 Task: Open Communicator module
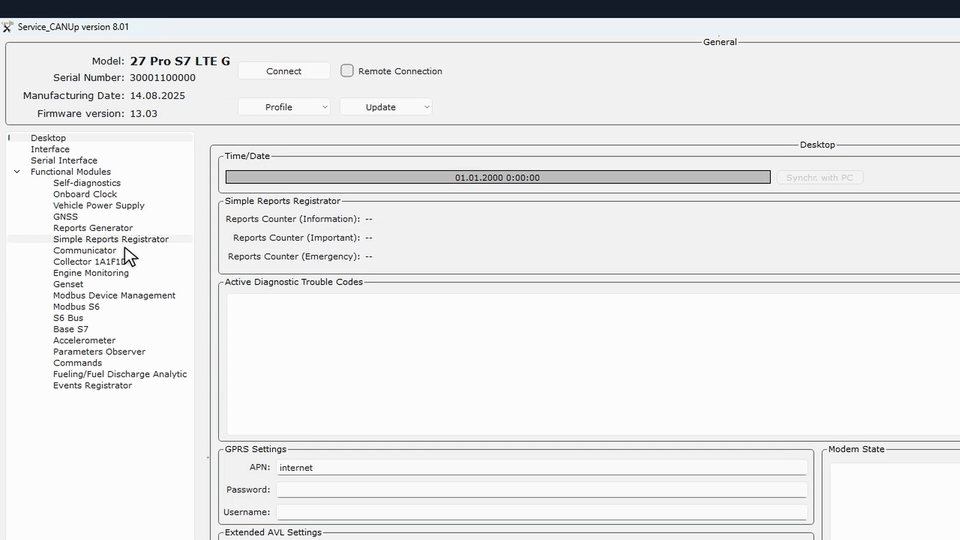84,250
